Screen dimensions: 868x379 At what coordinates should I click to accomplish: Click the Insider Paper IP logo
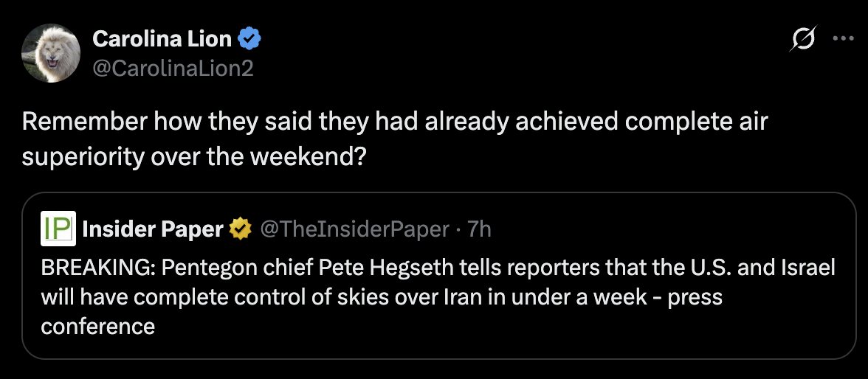(x=58, y=229)
